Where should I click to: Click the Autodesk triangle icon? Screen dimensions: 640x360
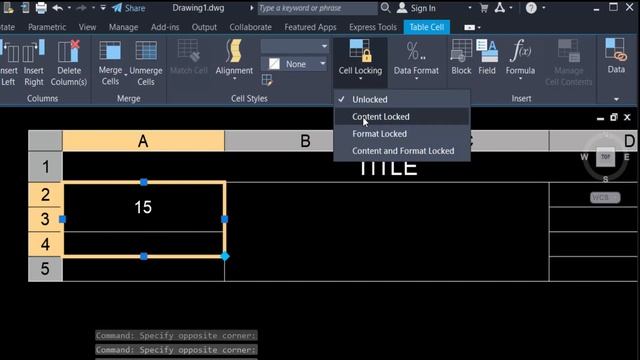click(x=500, y=8)
